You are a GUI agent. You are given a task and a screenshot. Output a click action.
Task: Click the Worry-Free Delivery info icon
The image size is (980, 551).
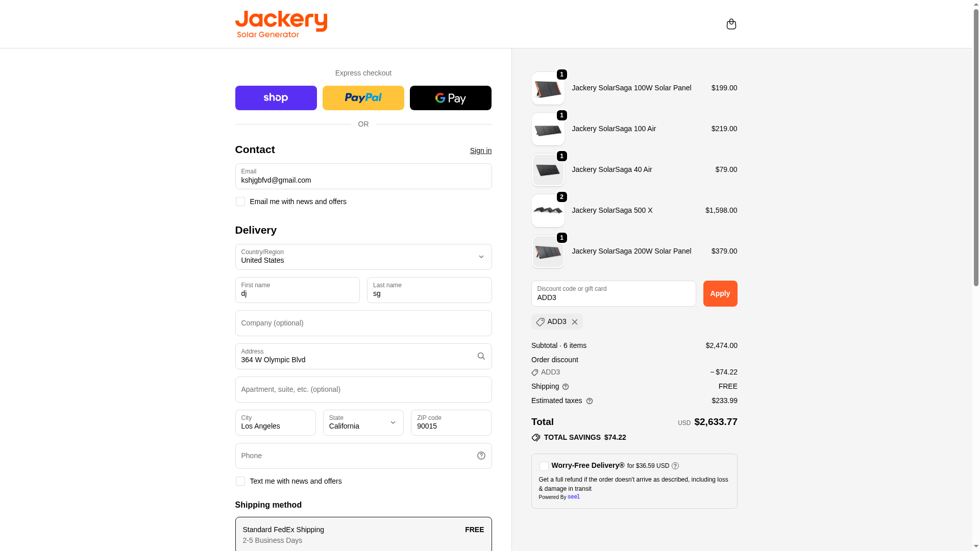click(675, 466)
